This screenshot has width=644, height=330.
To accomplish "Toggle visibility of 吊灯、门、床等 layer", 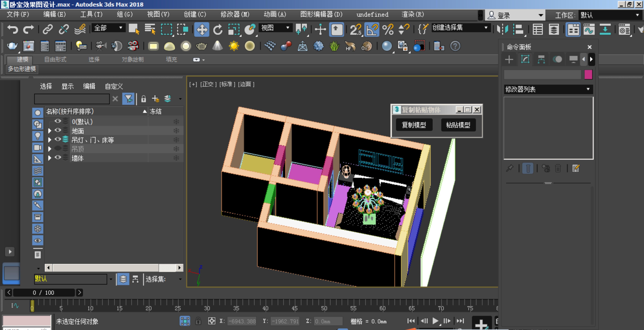I will click(58, 139).
